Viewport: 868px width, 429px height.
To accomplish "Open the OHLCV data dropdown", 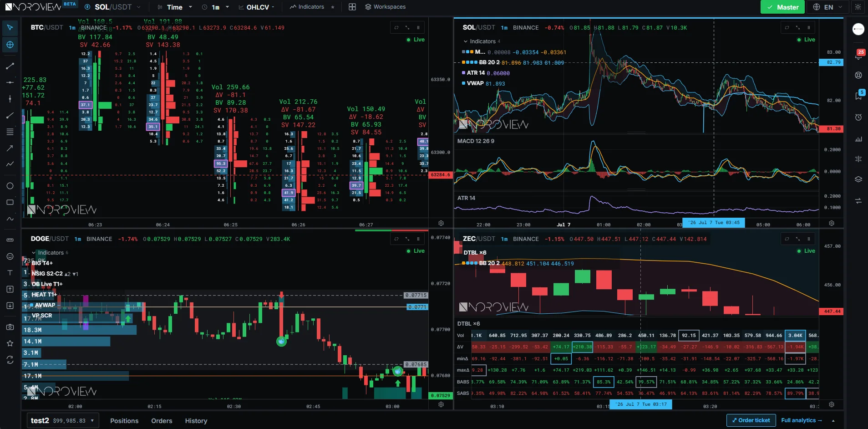I will (x=257, y=7).
